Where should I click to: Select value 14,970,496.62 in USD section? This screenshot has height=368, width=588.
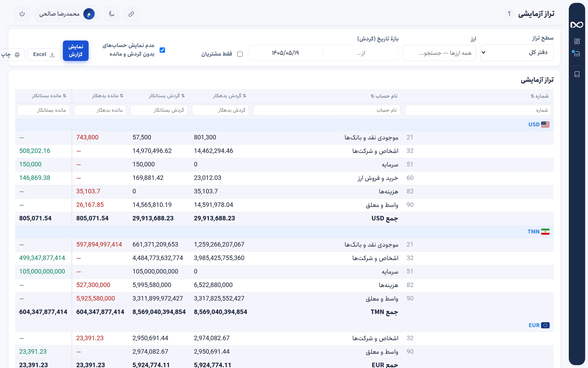click(x=152, y=151)
